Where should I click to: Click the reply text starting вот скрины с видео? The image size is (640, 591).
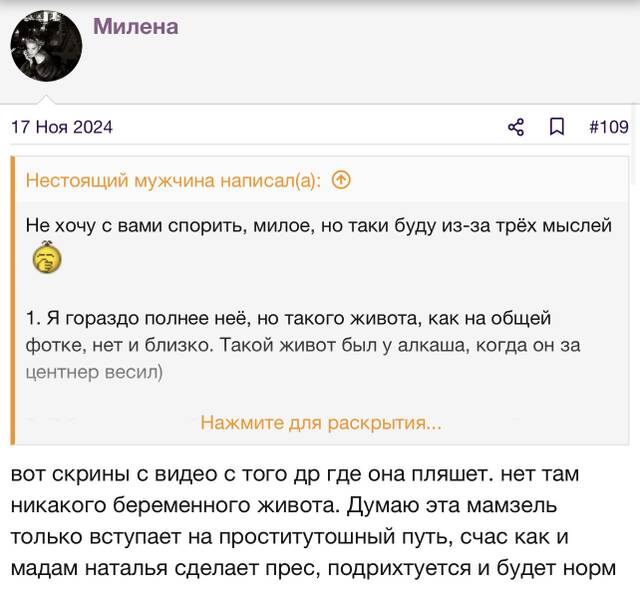[x=295, y=474]
